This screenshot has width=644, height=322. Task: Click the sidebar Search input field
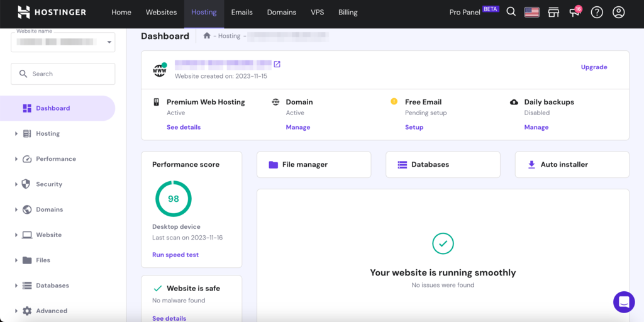pyautogui.click(x=63, y=74)
